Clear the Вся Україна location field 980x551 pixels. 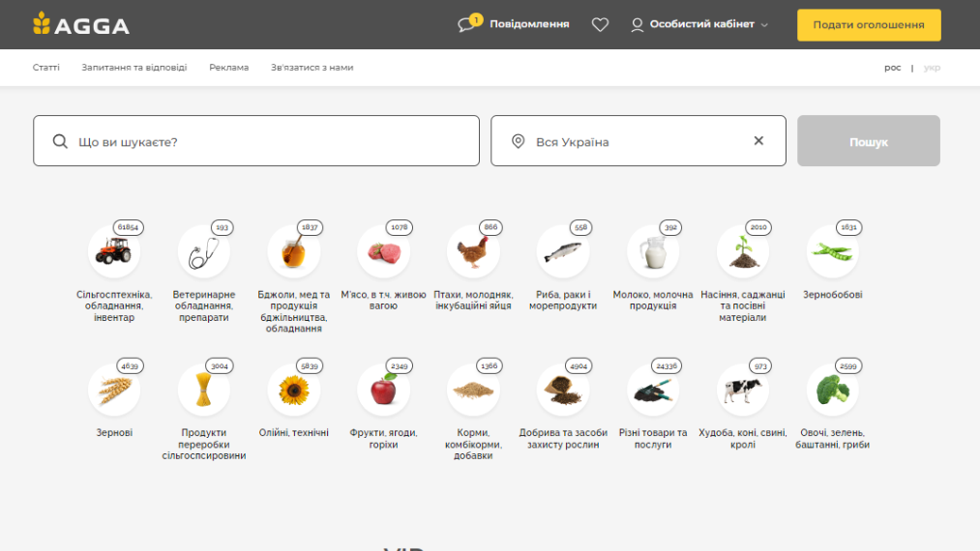tap(758, 140)
